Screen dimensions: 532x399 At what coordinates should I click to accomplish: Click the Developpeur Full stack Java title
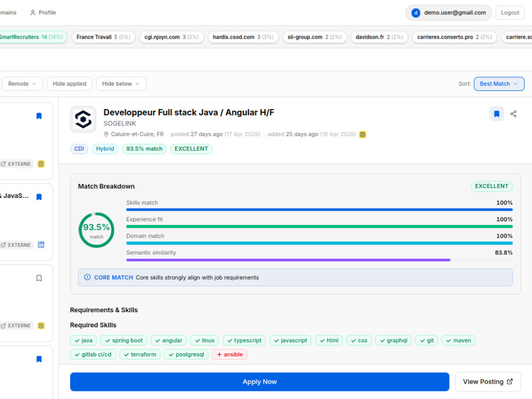(189, 112)
